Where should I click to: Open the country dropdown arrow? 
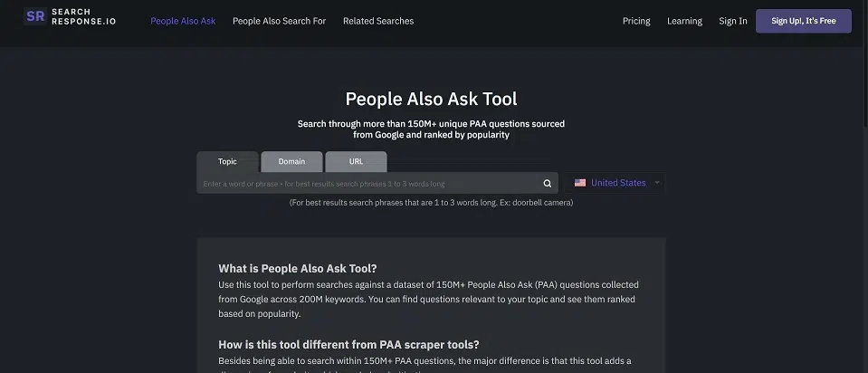657,183
